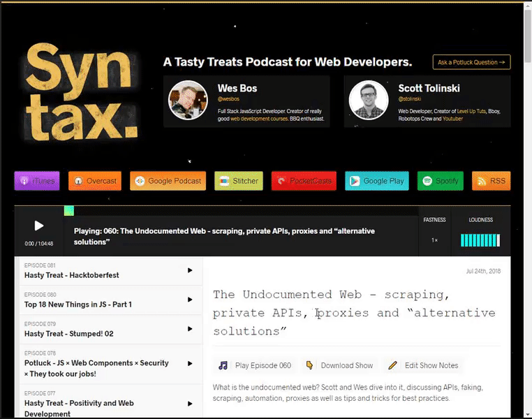Open Wes Bos avatar photo
The height and width of the screenshot is (419, 532).
click(188, 100)
